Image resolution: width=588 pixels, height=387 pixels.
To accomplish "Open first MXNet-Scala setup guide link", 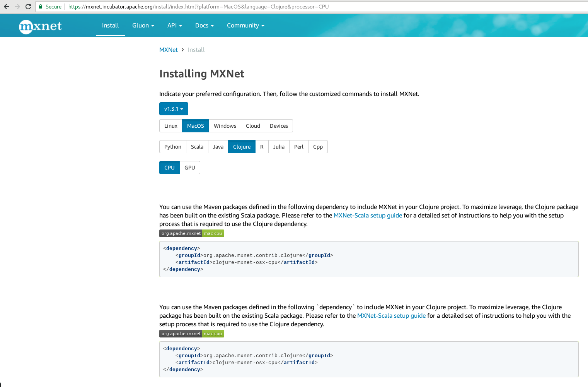I will click(x=368, y=216).
